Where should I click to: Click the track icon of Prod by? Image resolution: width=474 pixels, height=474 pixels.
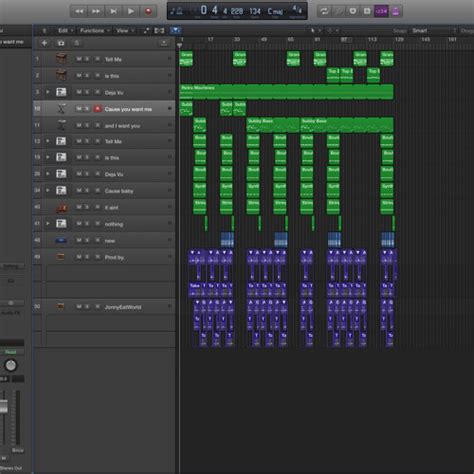(61, 257)
